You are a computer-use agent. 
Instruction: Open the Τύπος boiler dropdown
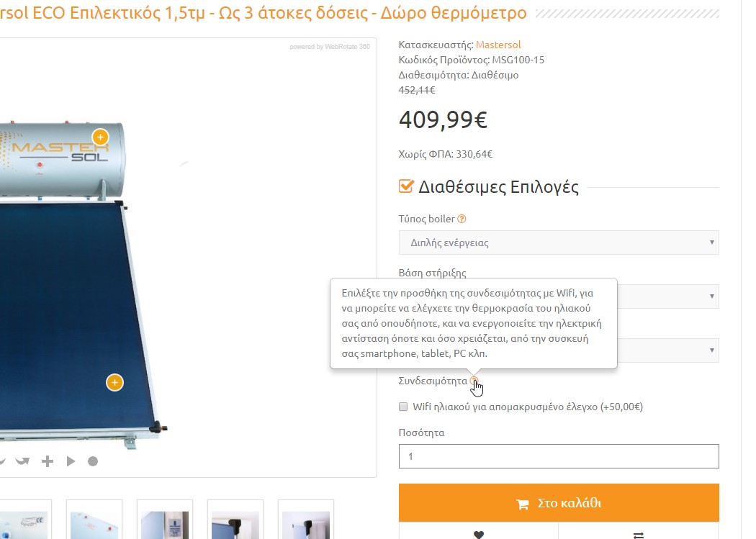click(558, 243)
